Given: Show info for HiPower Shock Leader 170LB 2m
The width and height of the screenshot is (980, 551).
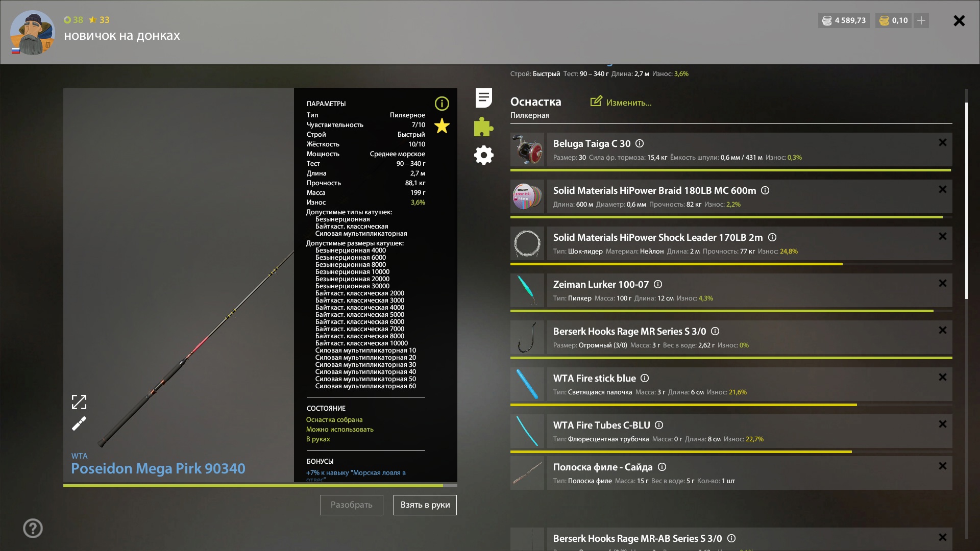Looking at the screenshot, I should tap(772, 237).
